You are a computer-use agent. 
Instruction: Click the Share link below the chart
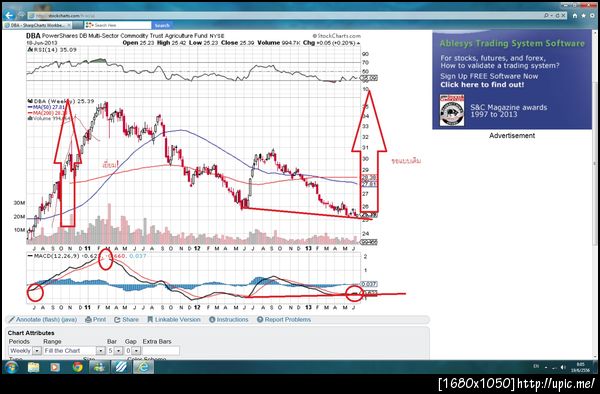[130, 319]
